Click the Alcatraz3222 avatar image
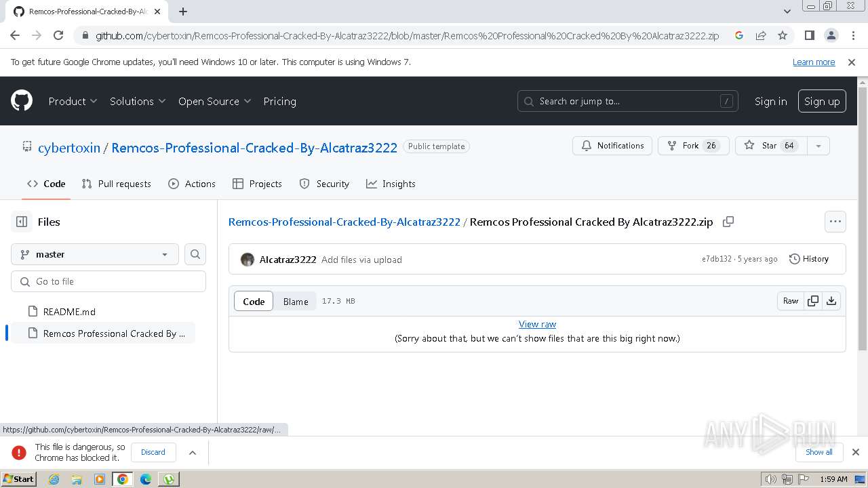The width and height of the screenshot is (868, 488). 248,260
